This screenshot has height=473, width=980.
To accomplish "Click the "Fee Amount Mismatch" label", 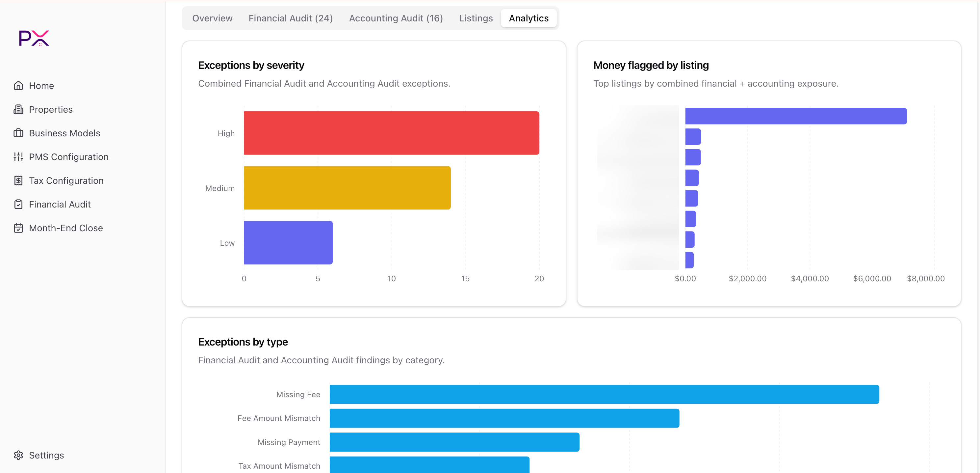I will click(x=279, y=418).
